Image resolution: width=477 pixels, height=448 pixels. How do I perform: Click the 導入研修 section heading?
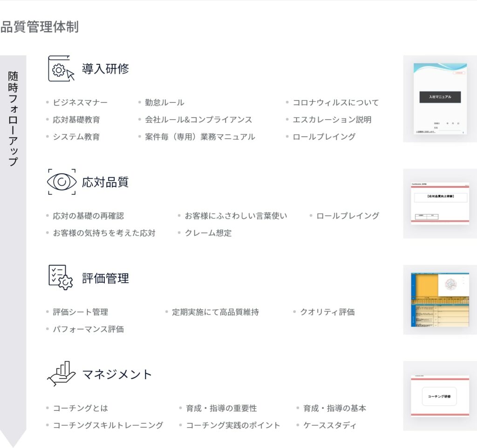[x=105, y=69]
